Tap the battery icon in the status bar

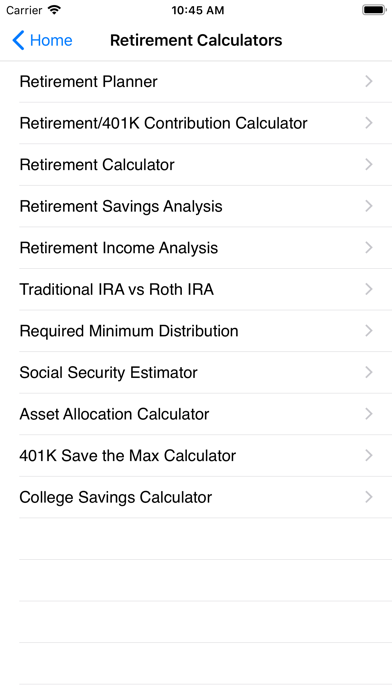374,10
